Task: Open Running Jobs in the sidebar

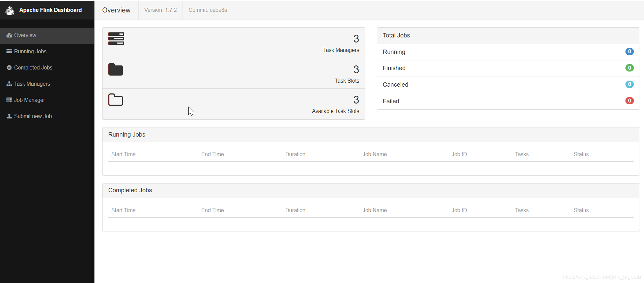Action: click(x=47, y=52)
